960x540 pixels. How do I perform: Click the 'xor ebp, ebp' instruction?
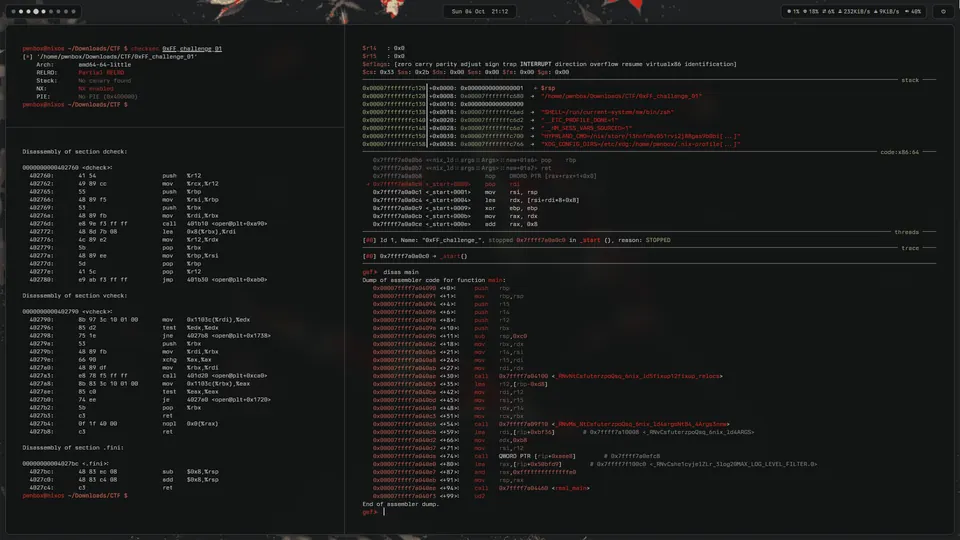[x=511, y=208]
